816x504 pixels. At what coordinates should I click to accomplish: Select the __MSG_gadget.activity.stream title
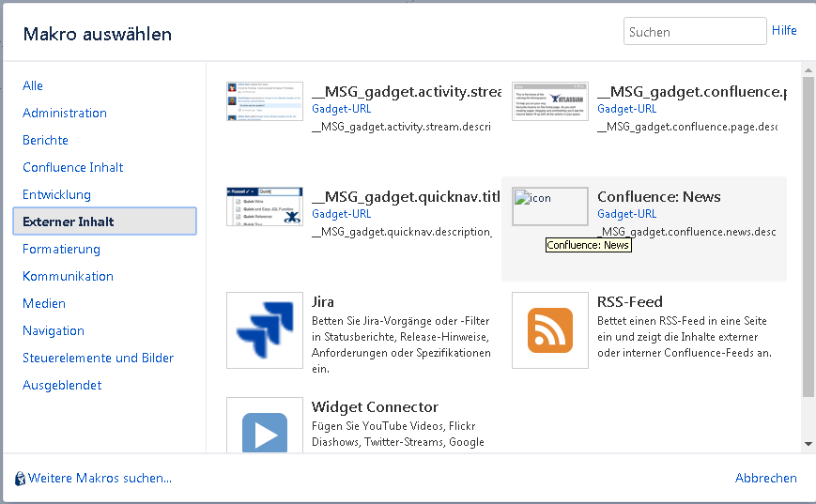tap(407, 92)
